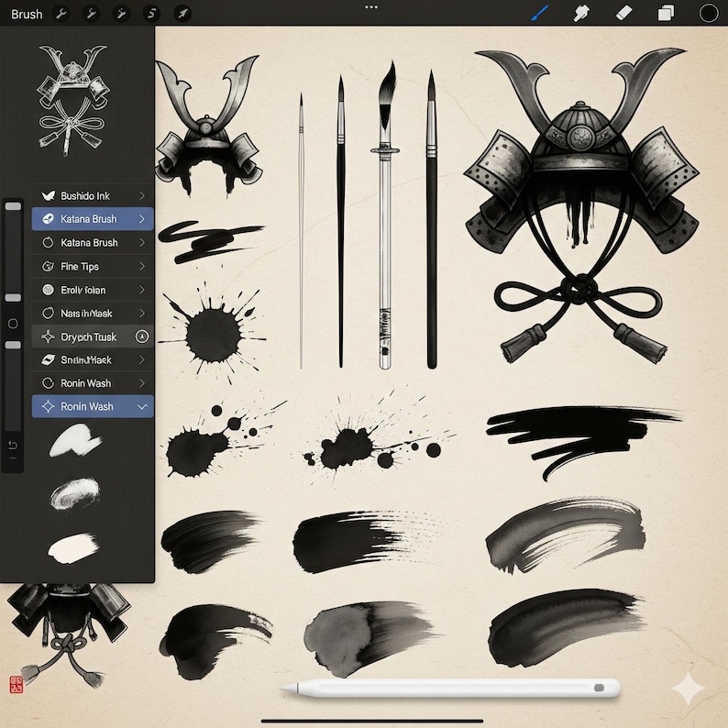The width and height of the screenshot is (728, 728).
Task: Click the Eroly folan globe icon
Action: (x=48, y=290)
